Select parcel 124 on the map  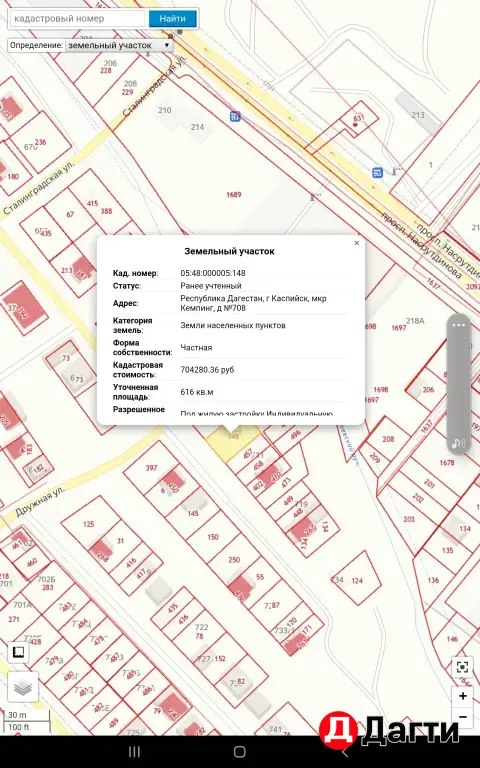357,581
